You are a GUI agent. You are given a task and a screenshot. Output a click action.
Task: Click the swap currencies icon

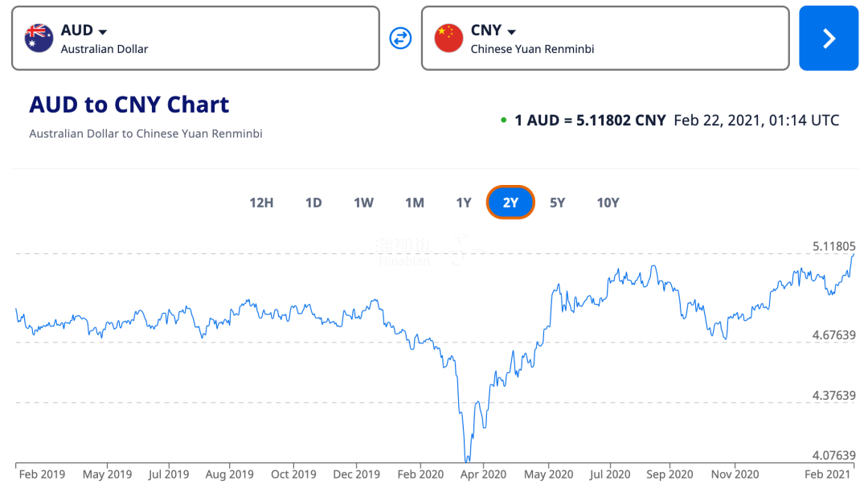400,38
